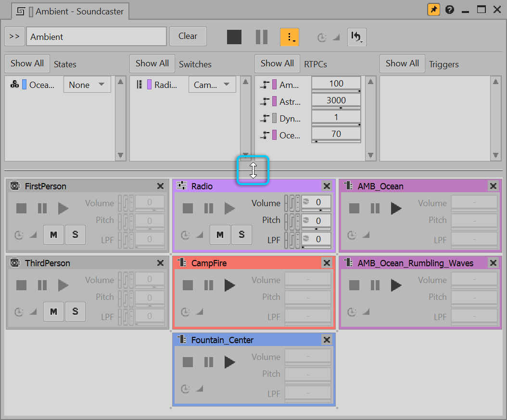Toggle the orange pin view icon
Image resolution: width=507 pixels, height=420 pixels.
(x=433, y=10)
